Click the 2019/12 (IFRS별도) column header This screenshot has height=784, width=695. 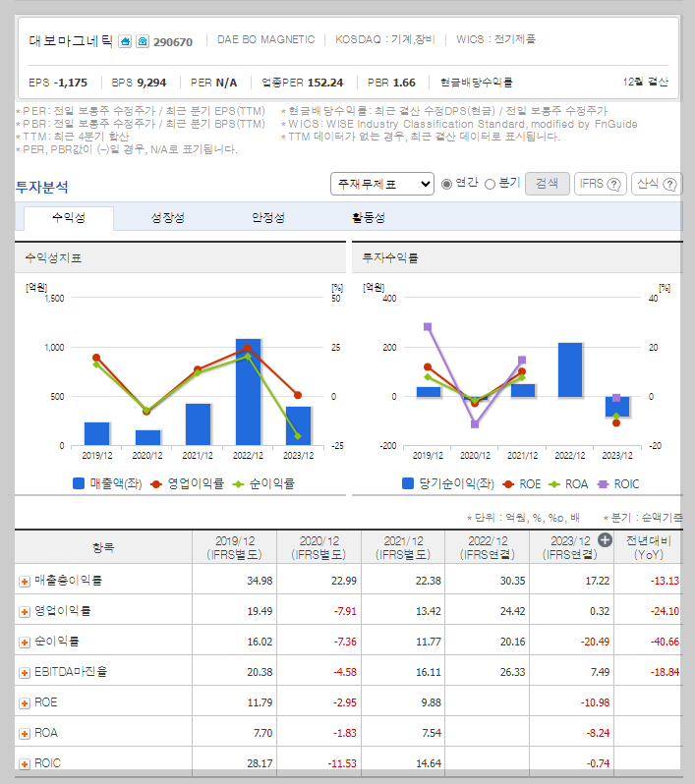234,547
